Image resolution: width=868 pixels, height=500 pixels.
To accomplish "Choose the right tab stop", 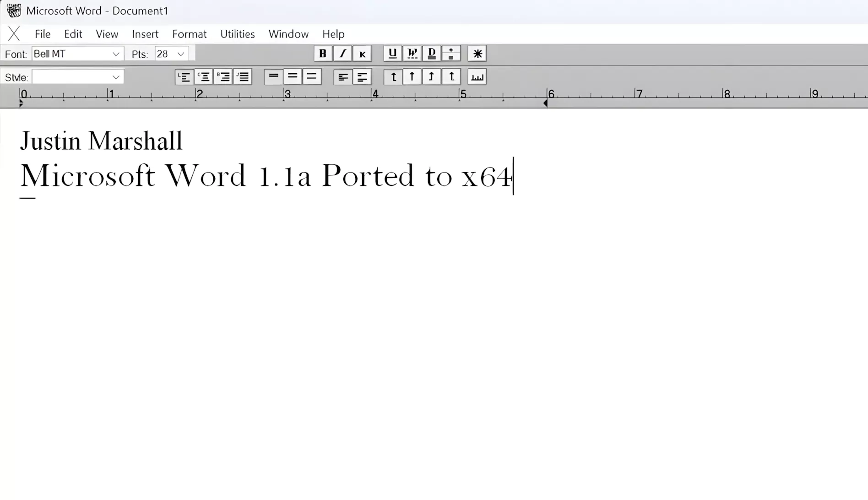I will pyautogui.click(x=431, y=77).
